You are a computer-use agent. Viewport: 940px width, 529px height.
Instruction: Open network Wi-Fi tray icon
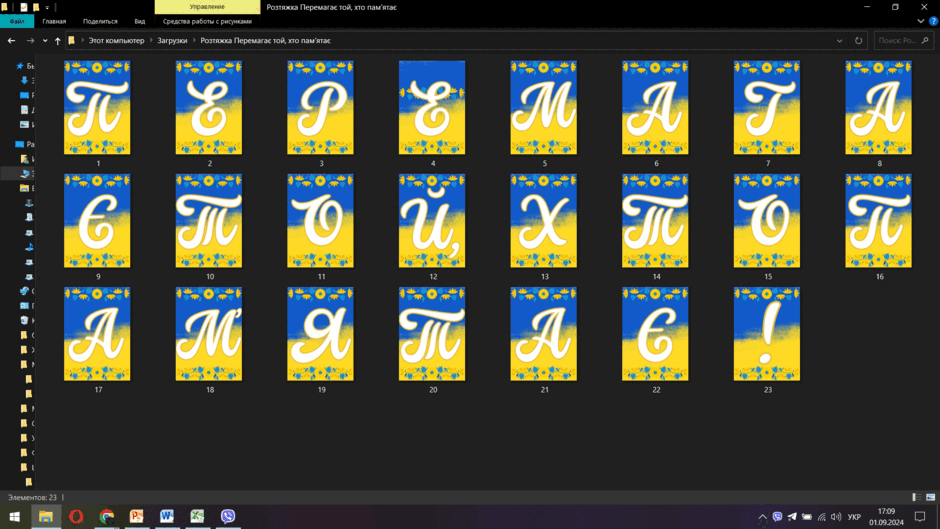822,517
